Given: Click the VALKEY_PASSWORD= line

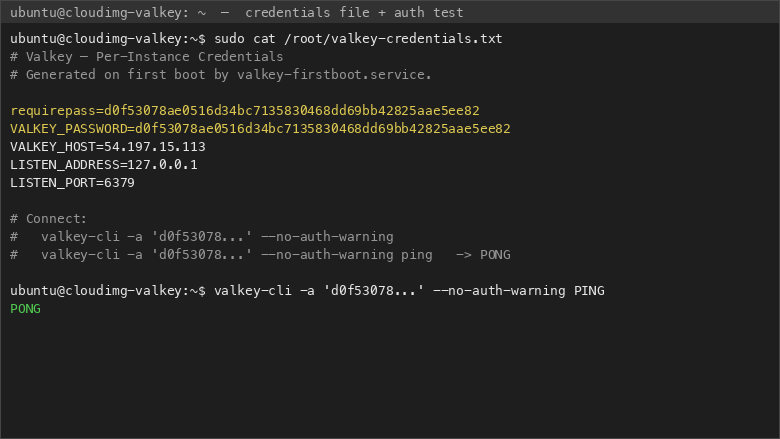Looking at the screenshot, I should pos(260,129).
